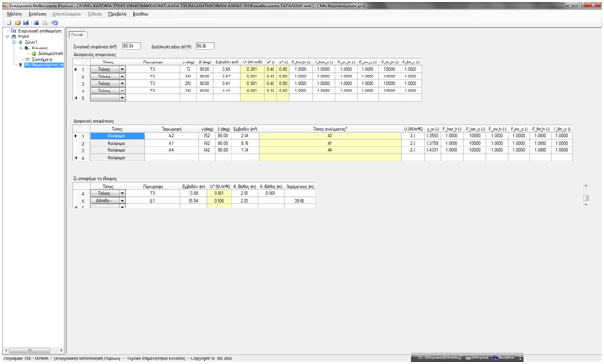Switch to the Γενικά tab

pyautogui.click(x=77, y=35)
